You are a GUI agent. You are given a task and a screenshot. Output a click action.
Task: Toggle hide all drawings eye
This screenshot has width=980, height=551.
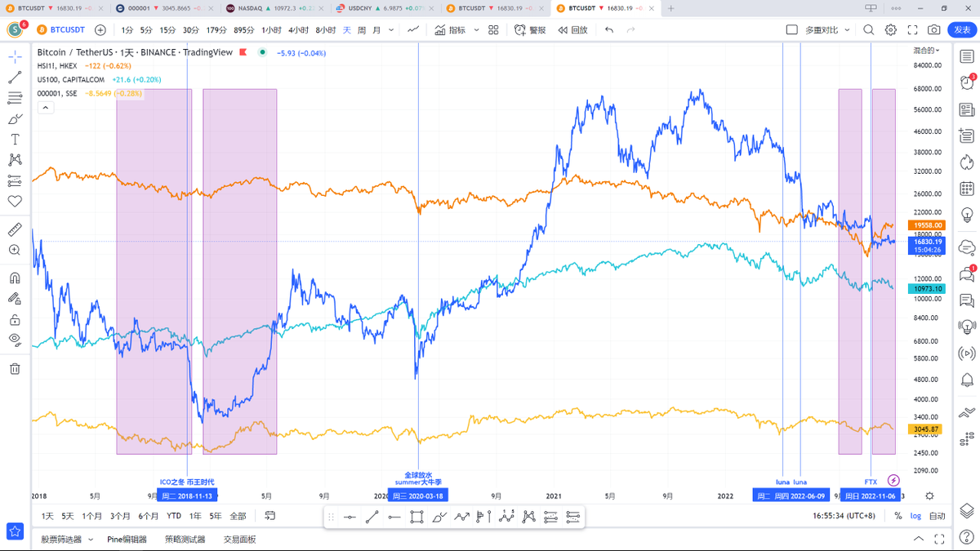[x=15, y=340]
